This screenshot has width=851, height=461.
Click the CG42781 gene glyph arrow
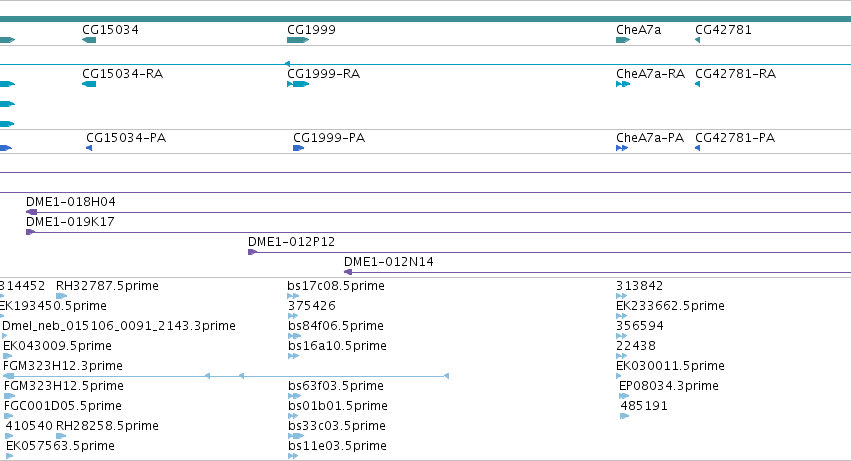697,40
